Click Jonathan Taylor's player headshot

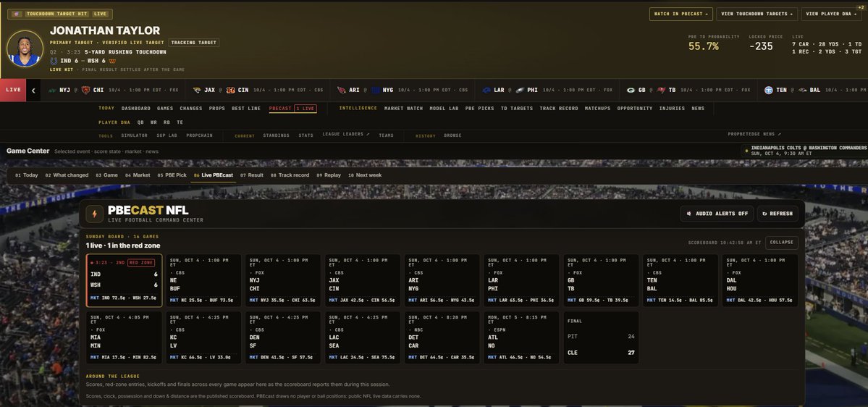(x=25, y=49)
